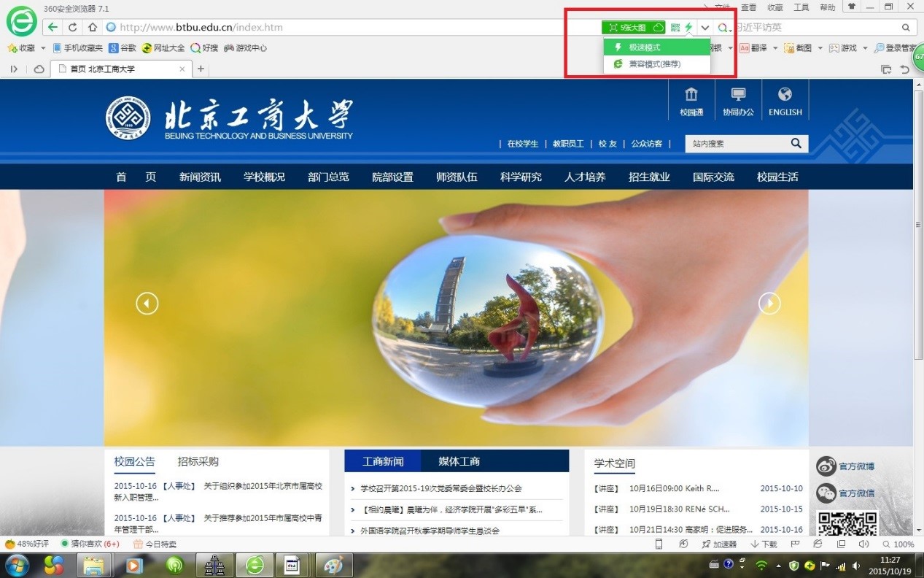Open the 截图 screenshot dropdown arrow
924x578 pixels.
point(820,48)
